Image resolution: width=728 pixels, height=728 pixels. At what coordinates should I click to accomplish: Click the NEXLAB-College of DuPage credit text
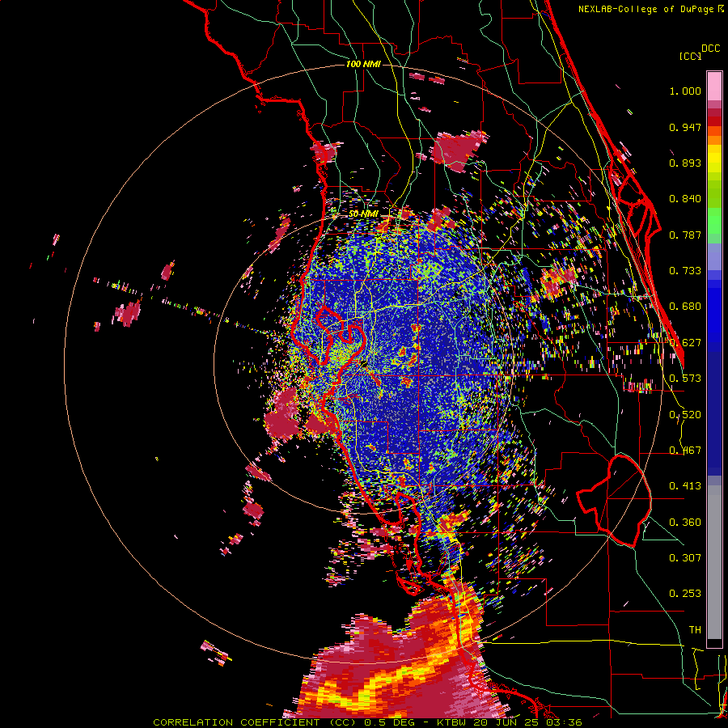(650, 9)
